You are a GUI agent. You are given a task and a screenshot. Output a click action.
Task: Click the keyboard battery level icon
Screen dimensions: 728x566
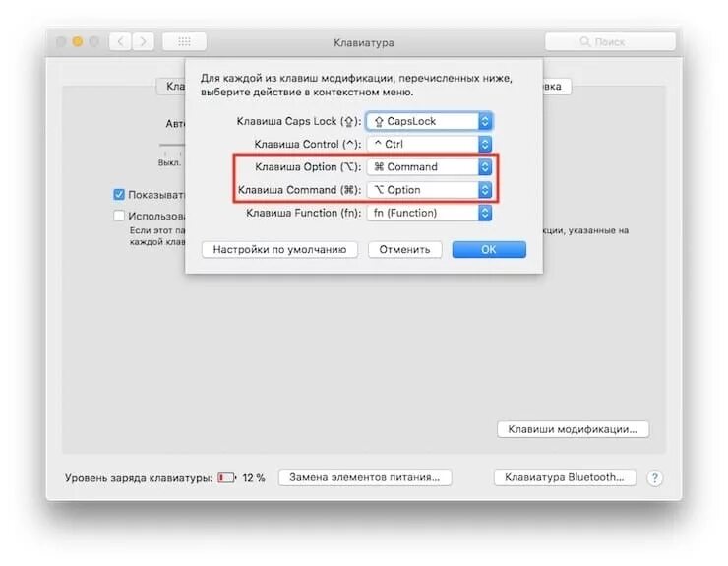pyautogui.click(x=226, y=477)
